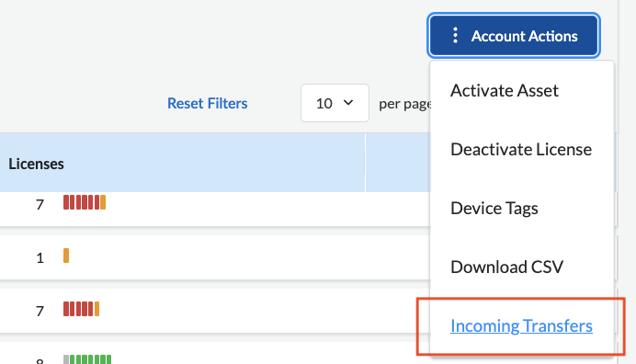
Task: Open the Incoming Transfers link
Action: point(521,326)
